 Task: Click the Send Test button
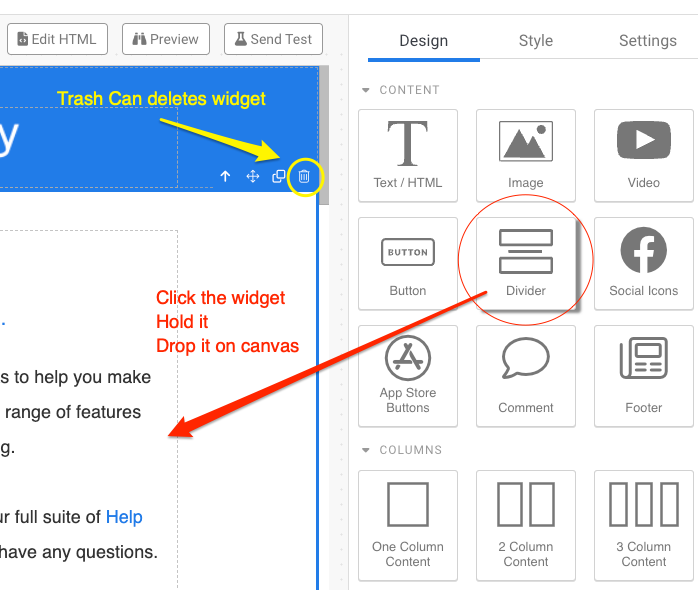pos(273,39)
